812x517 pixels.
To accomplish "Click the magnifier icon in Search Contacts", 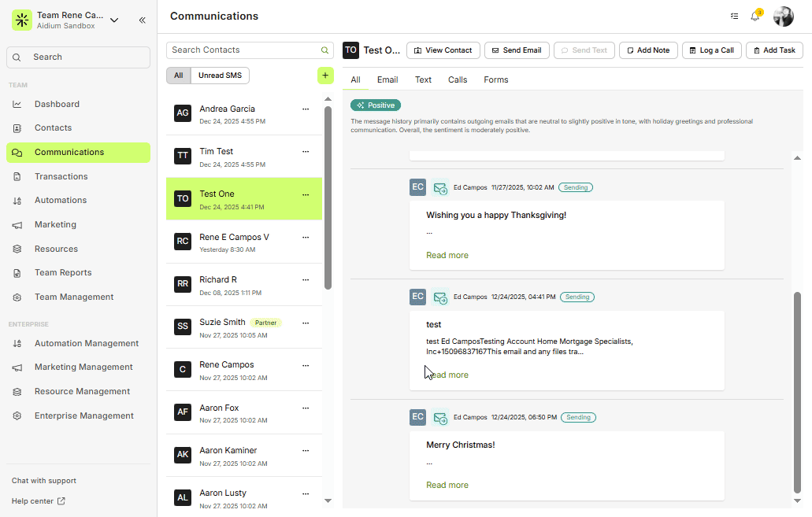I will 324,50.
